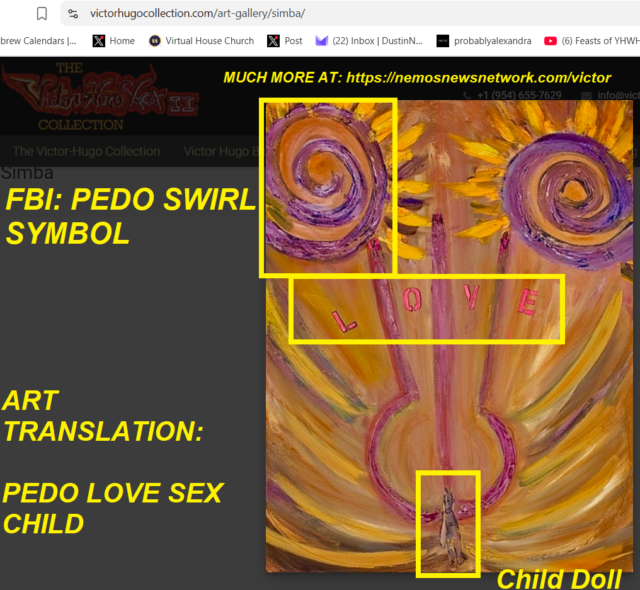Open The Victor-Hugo Collection menu item

click(x=86, y=151)
